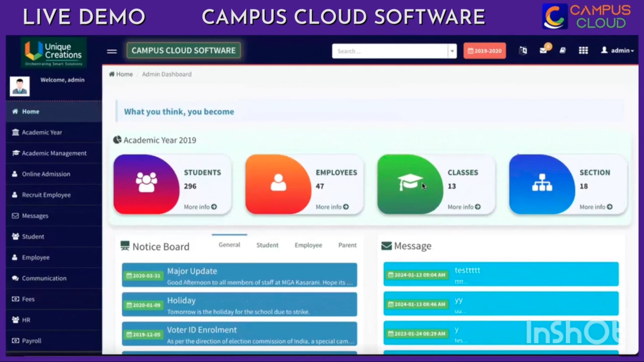Switch to the General notice tab
Viewport: 644px width, 362px height.
(229, 245)
